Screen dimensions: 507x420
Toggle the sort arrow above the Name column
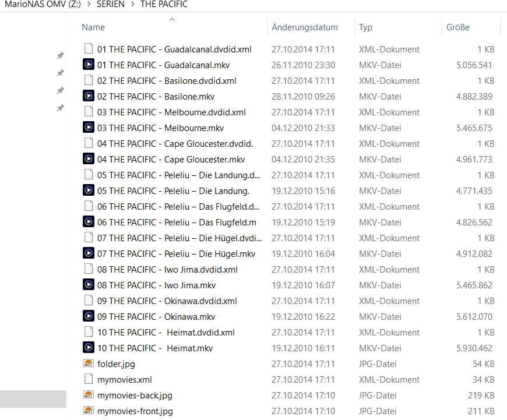172,19
